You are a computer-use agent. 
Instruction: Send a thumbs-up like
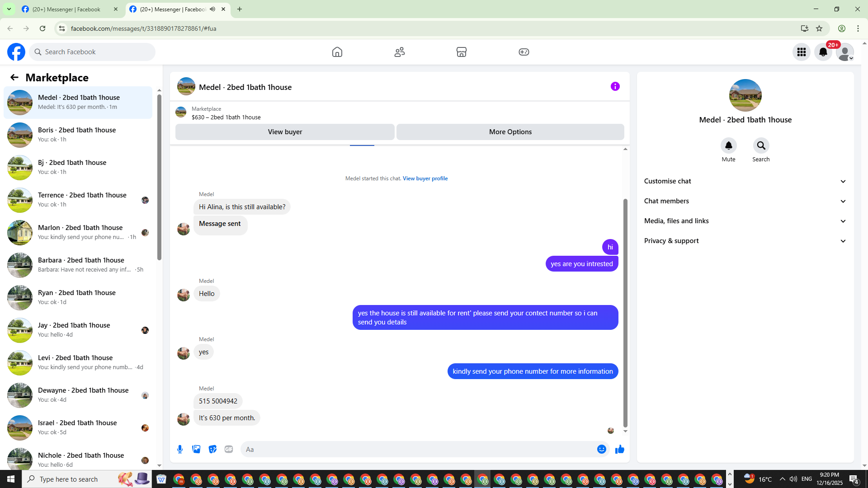[x=620, y=449]
